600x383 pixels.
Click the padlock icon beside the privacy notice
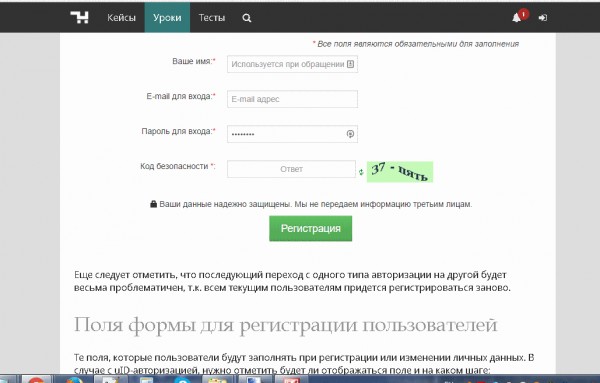(153, 204)
